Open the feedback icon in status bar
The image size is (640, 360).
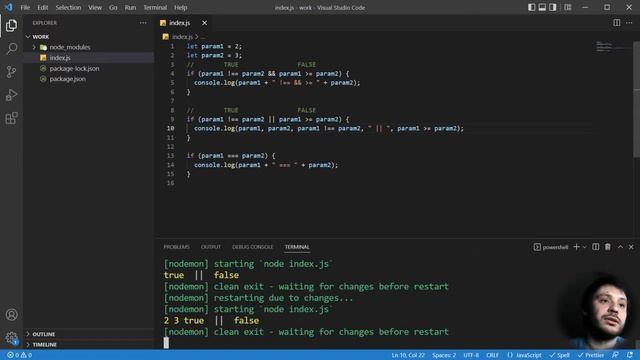[616, 355]
